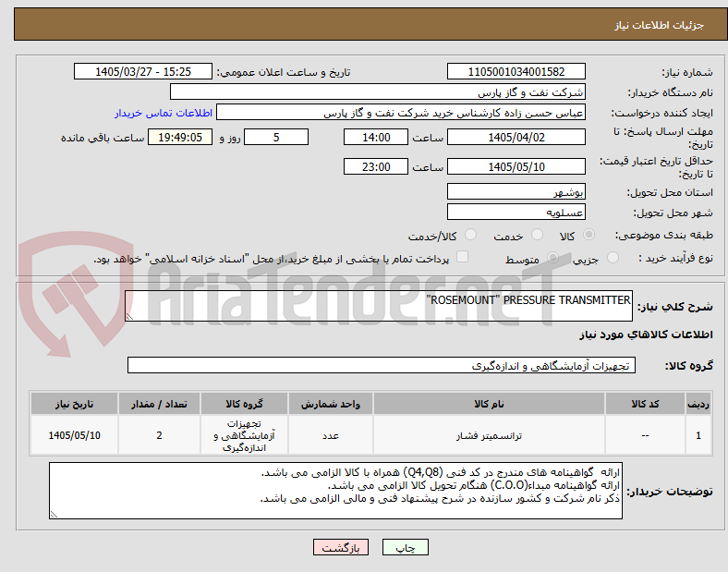Click the شماره نیاز field 1105001034001582
The height and width of the screenshot is (572, 728).
(516, 71)
